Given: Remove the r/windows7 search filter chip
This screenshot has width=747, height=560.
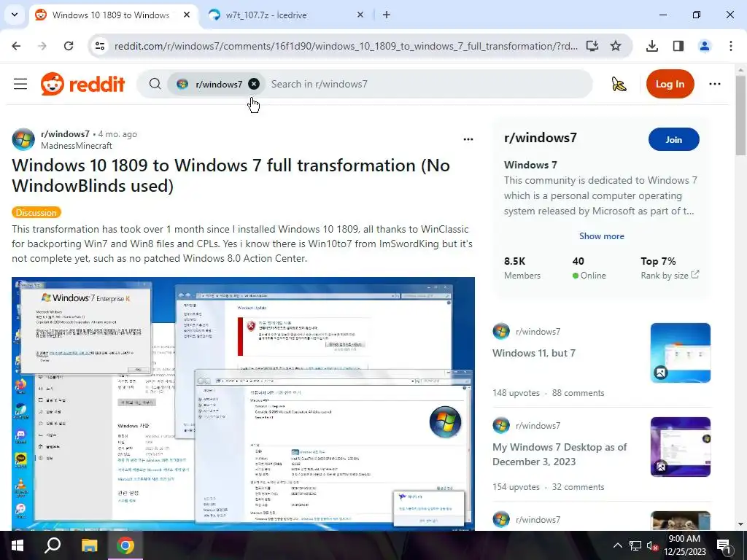Looking at the screenshot, I should coord(254,85).
